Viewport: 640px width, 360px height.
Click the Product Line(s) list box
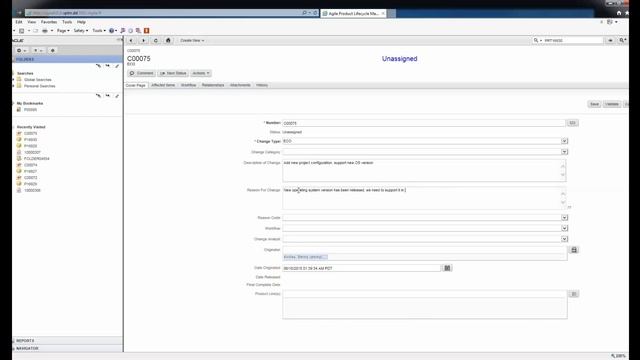[x=424, y=308]
